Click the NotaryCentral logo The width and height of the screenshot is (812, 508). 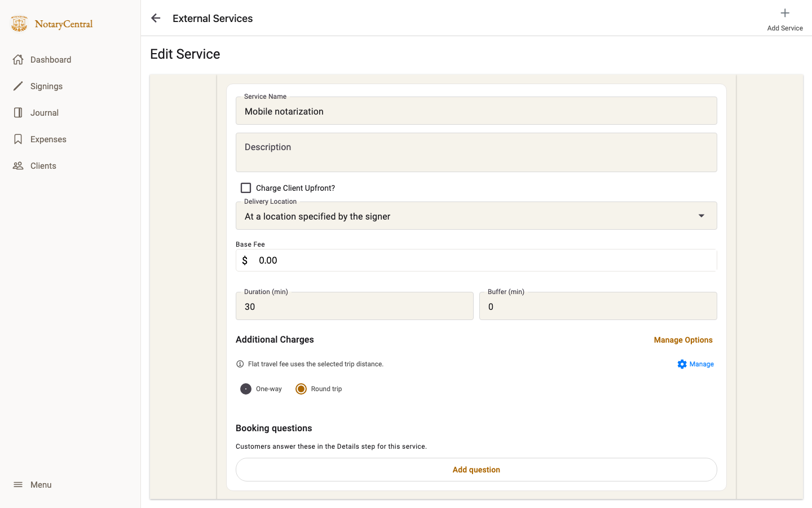(x=52, y=24)
